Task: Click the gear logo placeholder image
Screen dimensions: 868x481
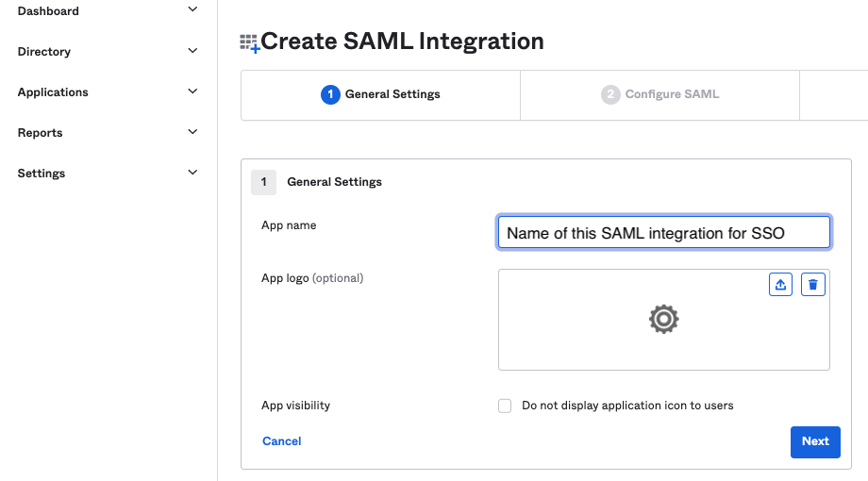Action: [x=663, y=319]
